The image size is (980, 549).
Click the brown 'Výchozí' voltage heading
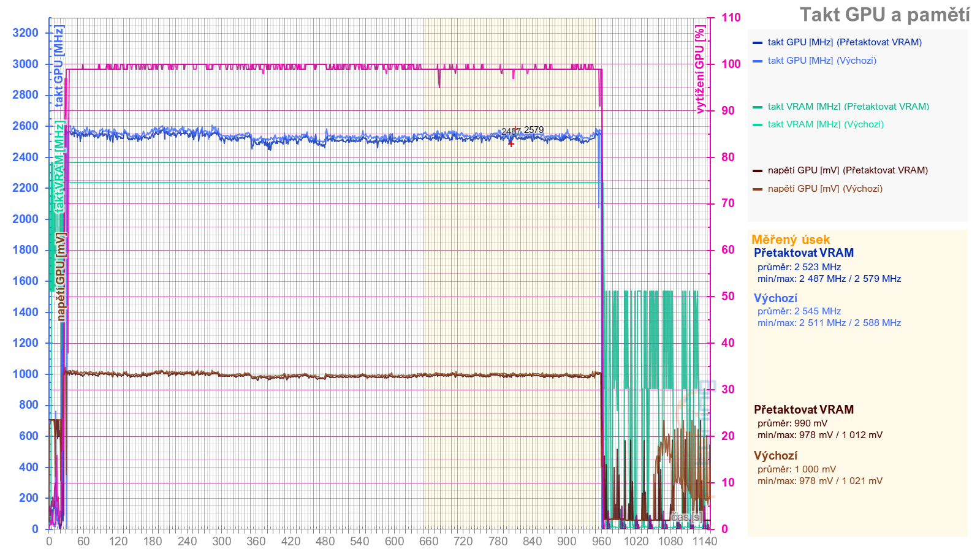(775, 456)
